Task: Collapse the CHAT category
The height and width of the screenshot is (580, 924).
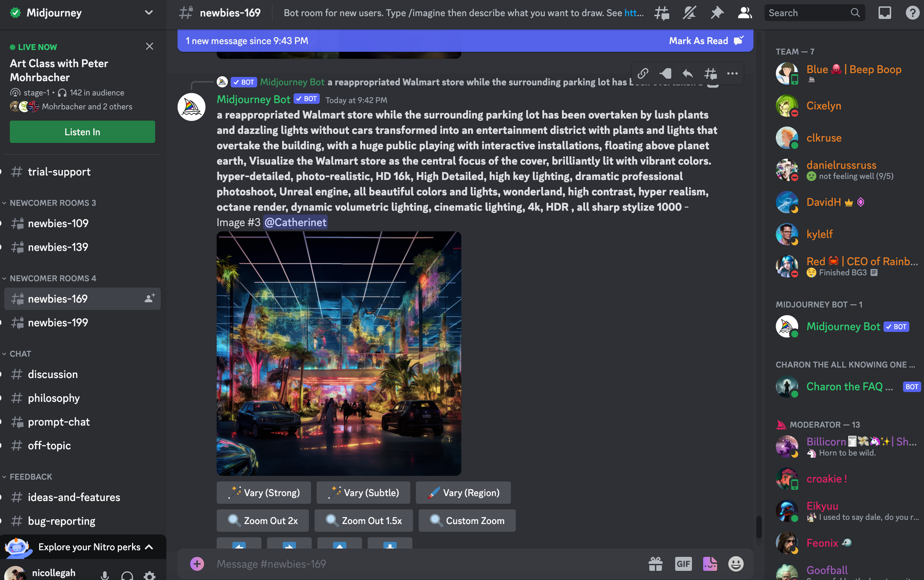Action: 20,354
